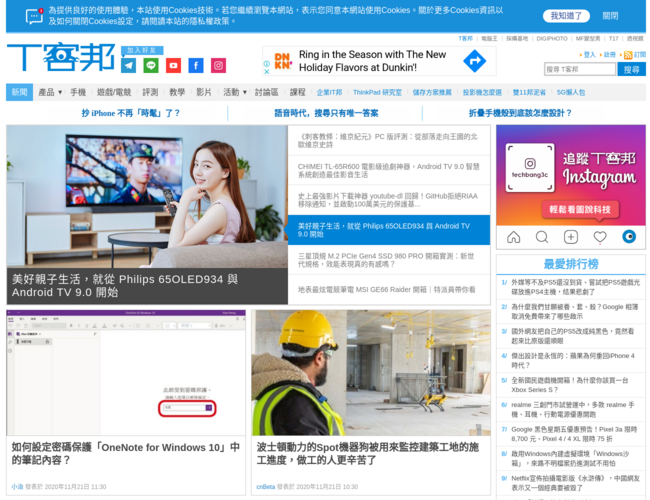Click the Facebook icon in header
This screenshot has width=650, height=500.
click(x=195, y=65)
